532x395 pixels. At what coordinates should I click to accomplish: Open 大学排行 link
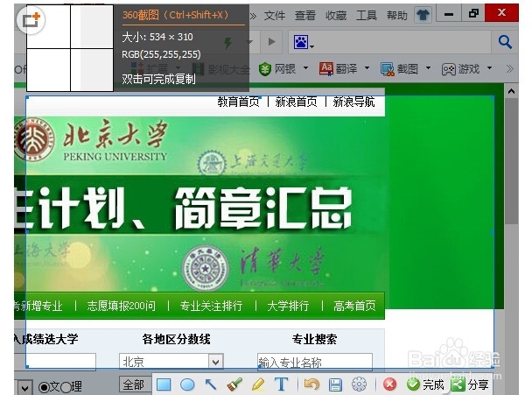288,306
